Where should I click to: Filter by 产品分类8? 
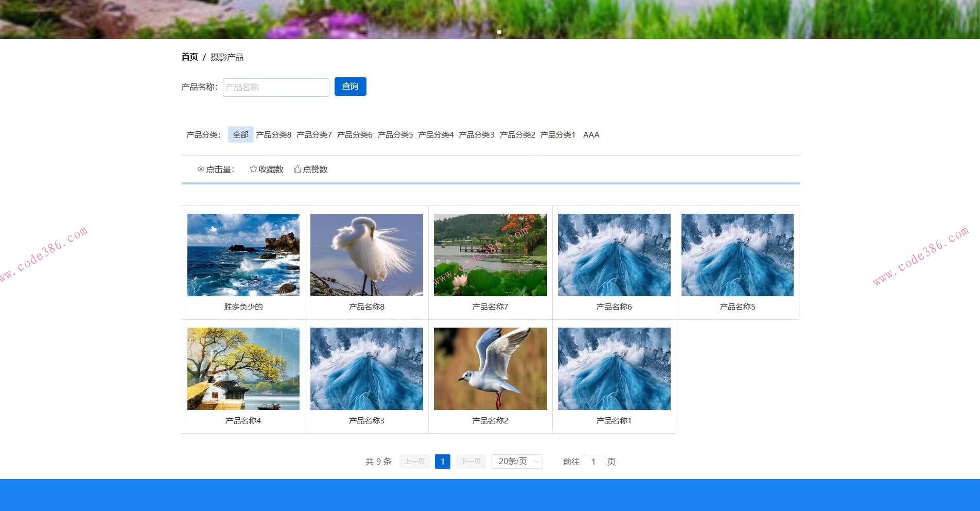point(273,135)
